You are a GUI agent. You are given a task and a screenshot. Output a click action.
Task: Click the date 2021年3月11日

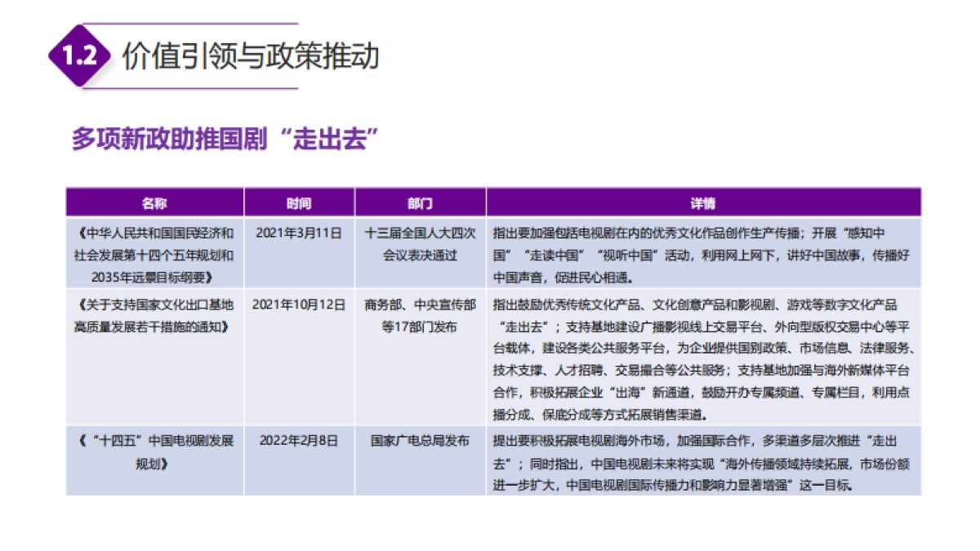point(299,233)
